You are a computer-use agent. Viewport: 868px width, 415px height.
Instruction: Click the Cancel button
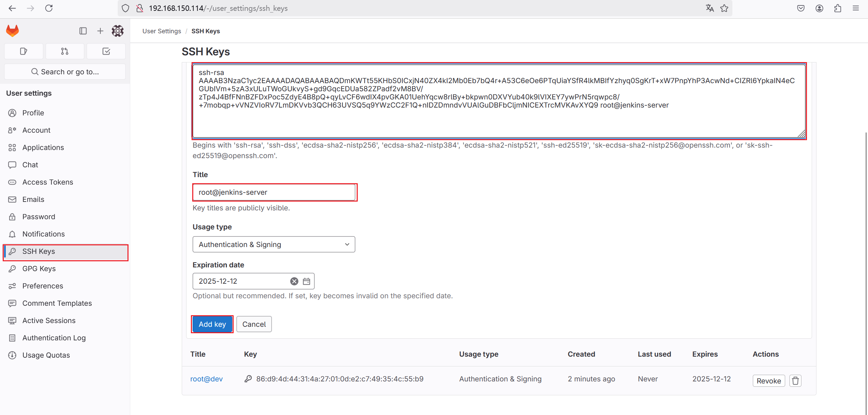tap(254, 324)
